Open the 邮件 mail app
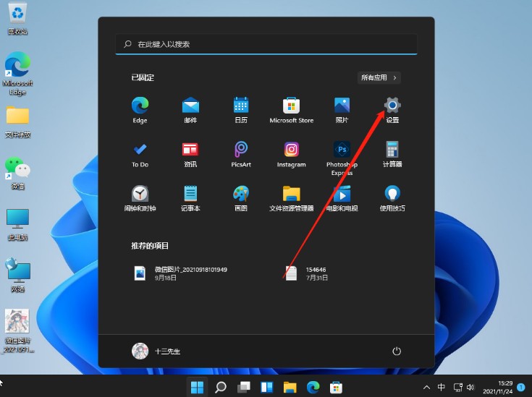Image resolution: width=532 pixels, height=397 pixels. (x=190, y=110)
